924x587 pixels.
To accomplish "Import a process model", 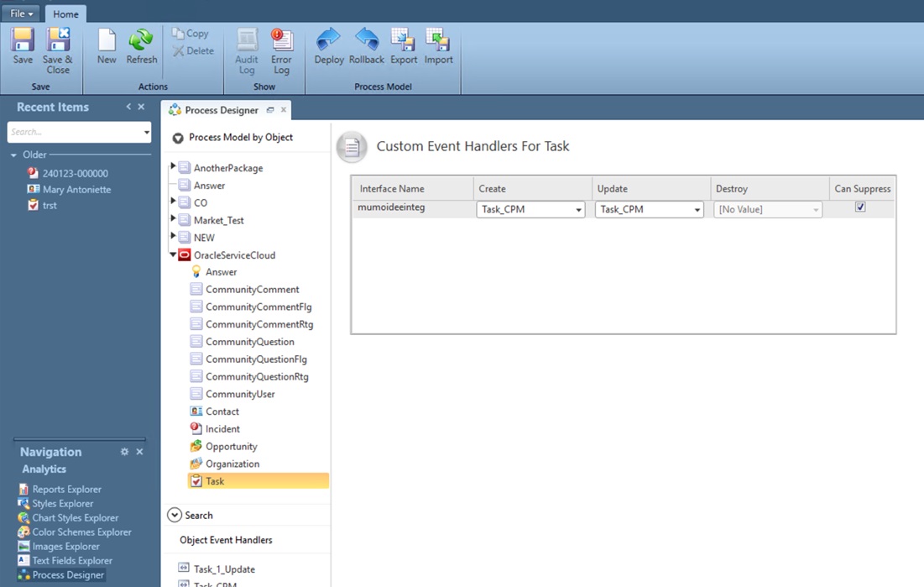I will [x=438, y=46].
